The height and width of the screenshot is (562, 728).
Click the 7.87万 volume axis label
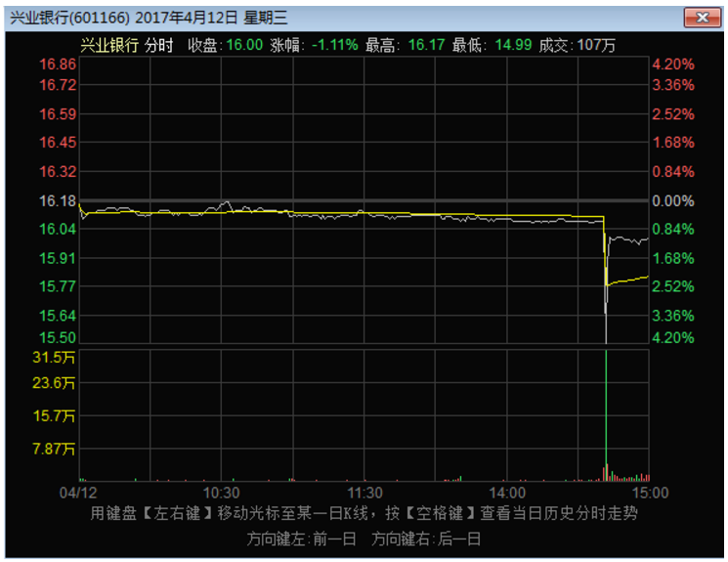click(54, 449)
